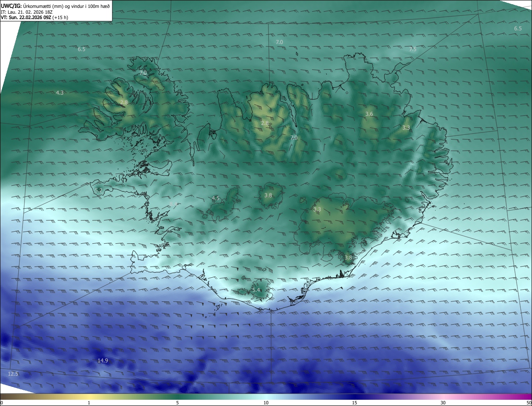
Task: Click the 50 tick on the color scale
Action: point(529,403)
